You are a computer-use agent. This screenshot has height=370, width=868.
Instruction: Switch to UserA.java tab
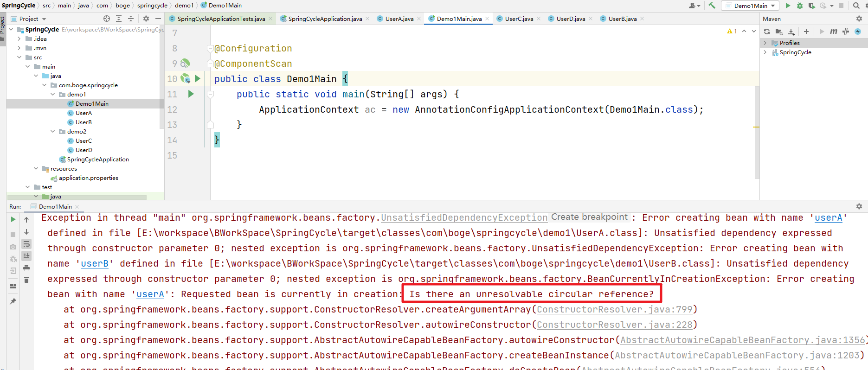point(399,19)
